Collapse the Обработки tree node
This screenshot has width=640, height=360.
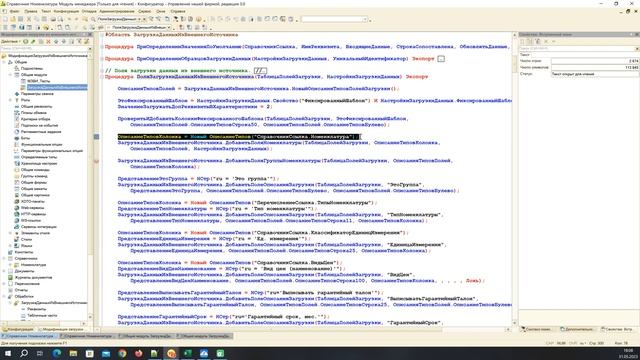(4, 296)
